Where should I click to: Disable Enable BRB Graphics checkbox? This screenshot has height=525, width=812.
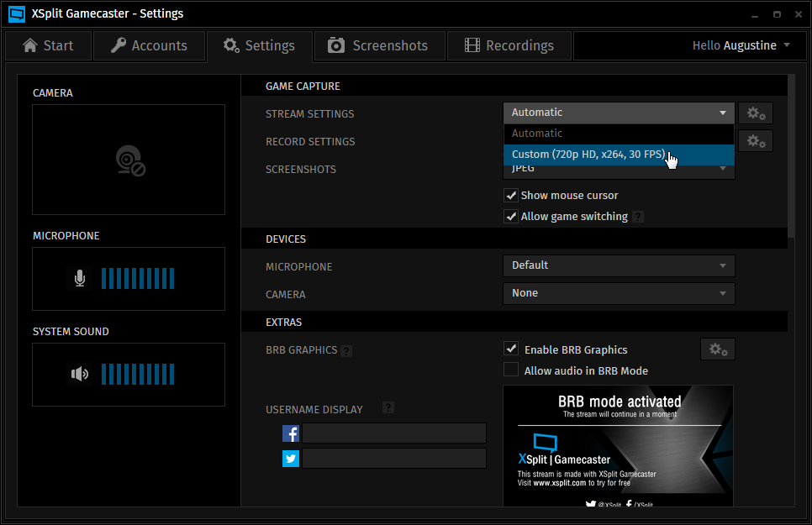pyautogui.click(x=511, y=349)
